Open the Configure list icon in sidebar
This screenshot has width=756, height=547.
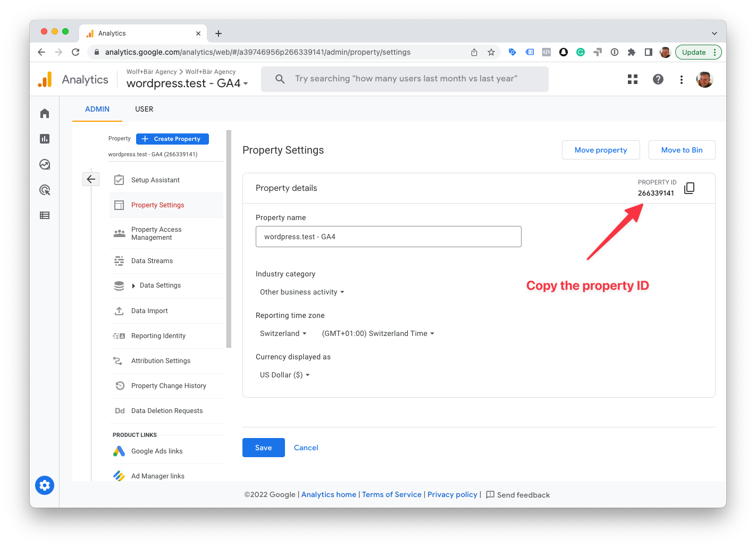pyautogui.click(x=45, y=215)
